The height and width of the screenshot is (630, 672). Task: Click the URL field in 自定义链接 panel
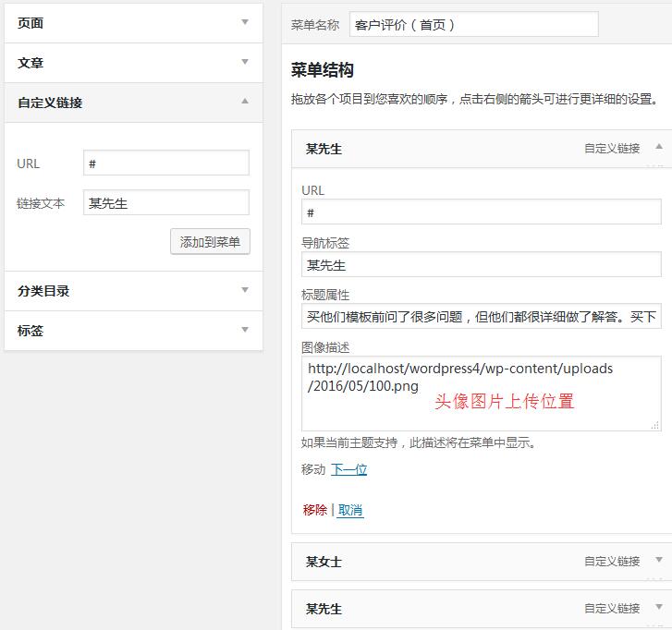(165, 164)
